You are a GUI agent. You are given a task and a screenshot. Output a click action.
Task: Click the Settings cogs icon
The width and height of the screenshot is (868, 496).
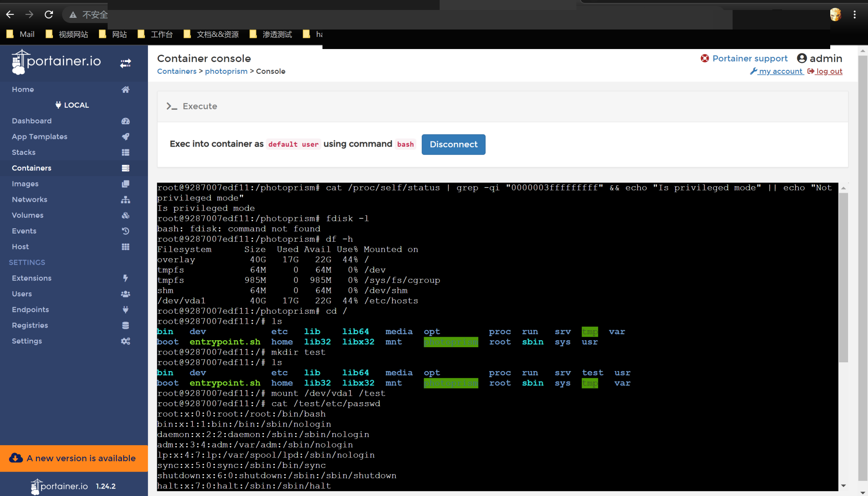click(x=125, y=341)
